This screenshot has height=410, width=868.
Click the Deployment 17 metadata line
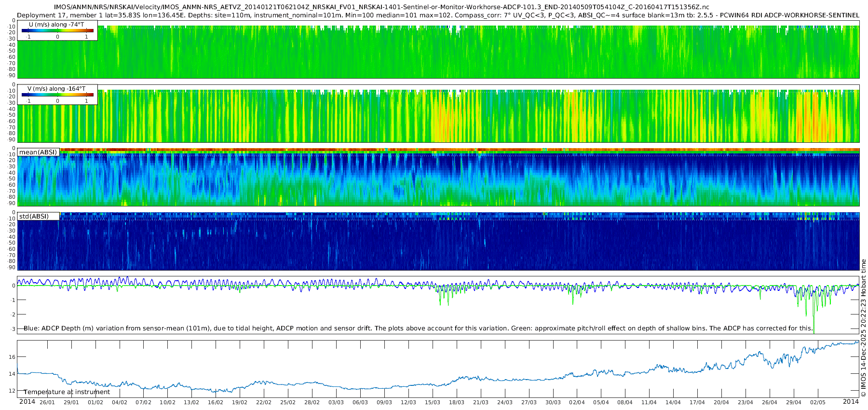437,15
